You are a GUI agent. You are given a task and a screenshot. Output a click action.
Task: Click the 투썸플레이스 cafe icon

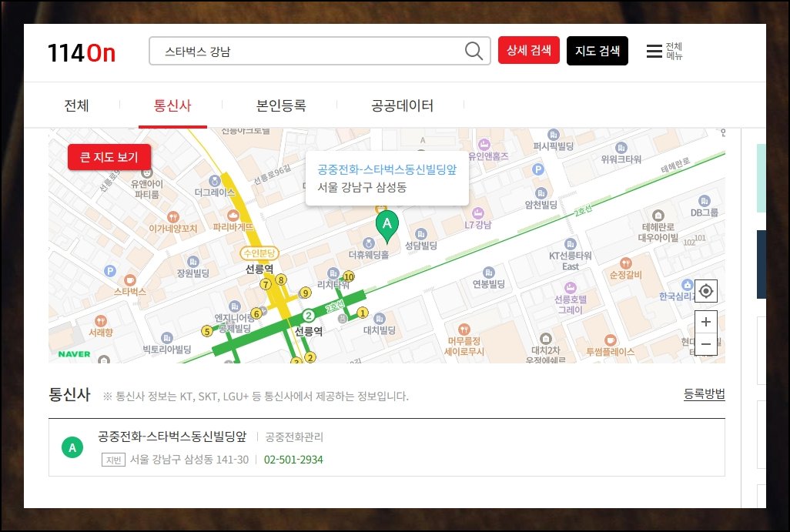point(610,340)
